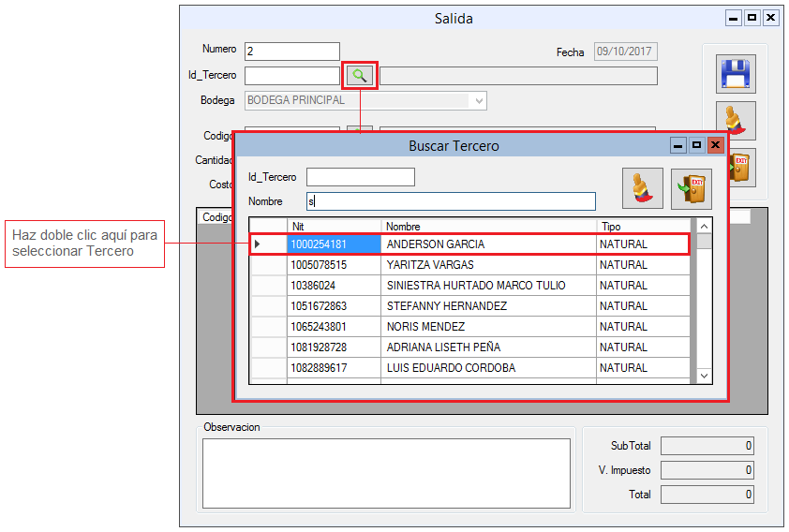Select the STEFANNY HERNANDEZ row
Image resolution: width=789 pixels, height=532 pixels.
(x=488, y=306)
